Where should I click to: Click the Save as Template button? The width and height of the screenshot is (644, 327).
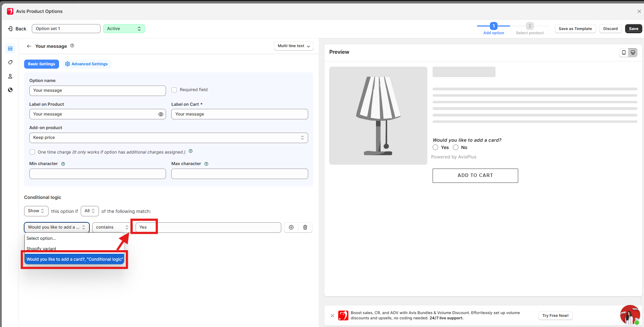coord(575,29)
